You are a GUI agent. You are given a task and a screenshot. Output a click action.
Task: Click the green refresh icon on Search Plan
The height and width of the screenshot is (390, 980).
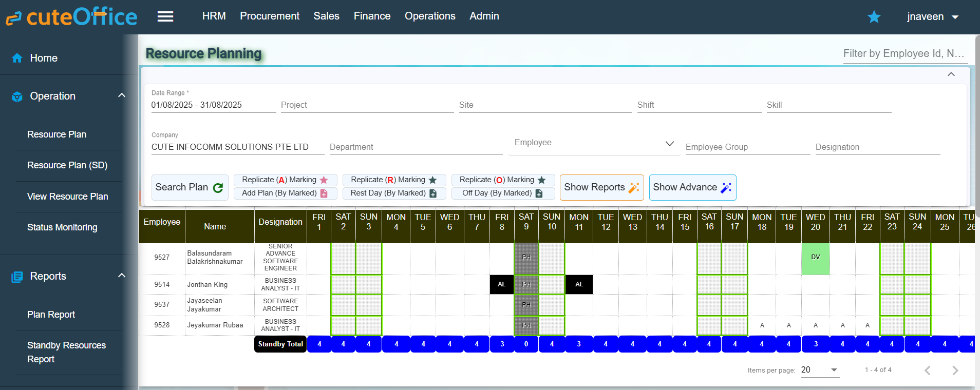[218, 188]
